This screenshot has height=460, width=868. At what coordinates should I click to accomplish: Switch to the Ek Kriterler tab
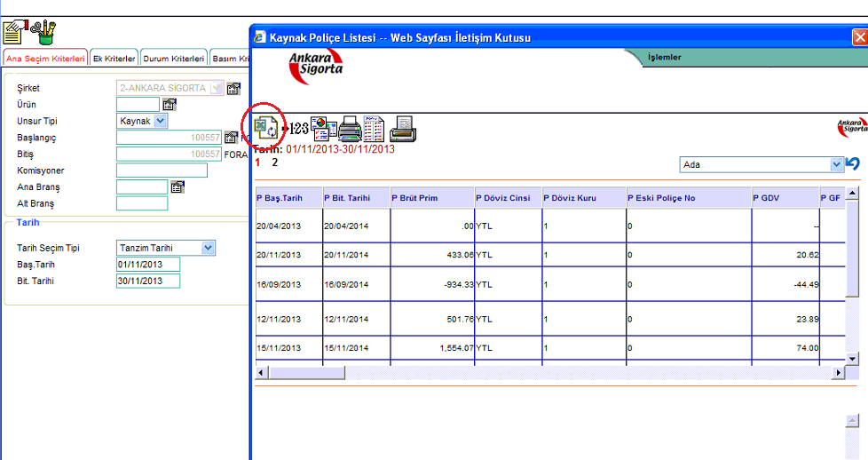tap(114, 59)
